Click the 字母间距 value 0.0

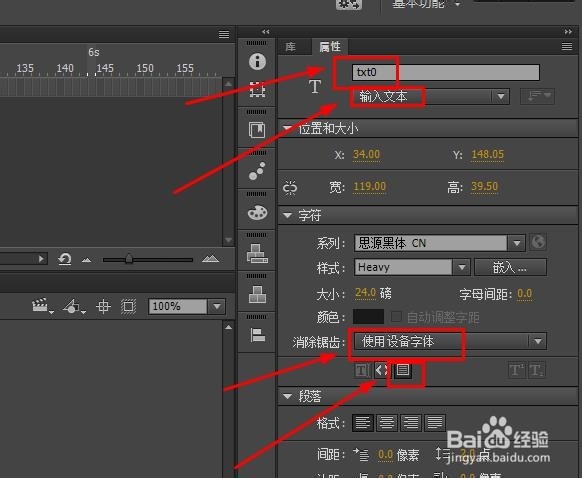(x=524, y=294)
